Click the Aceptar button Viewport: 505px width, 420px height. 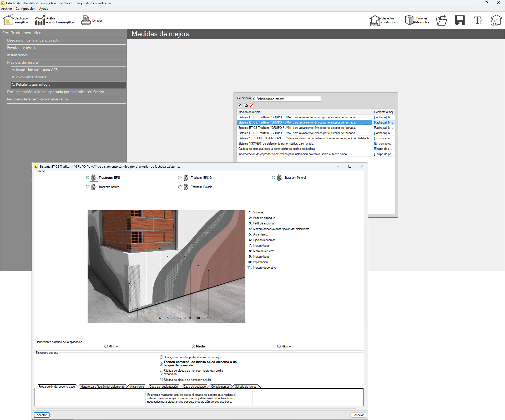point(42,415)
